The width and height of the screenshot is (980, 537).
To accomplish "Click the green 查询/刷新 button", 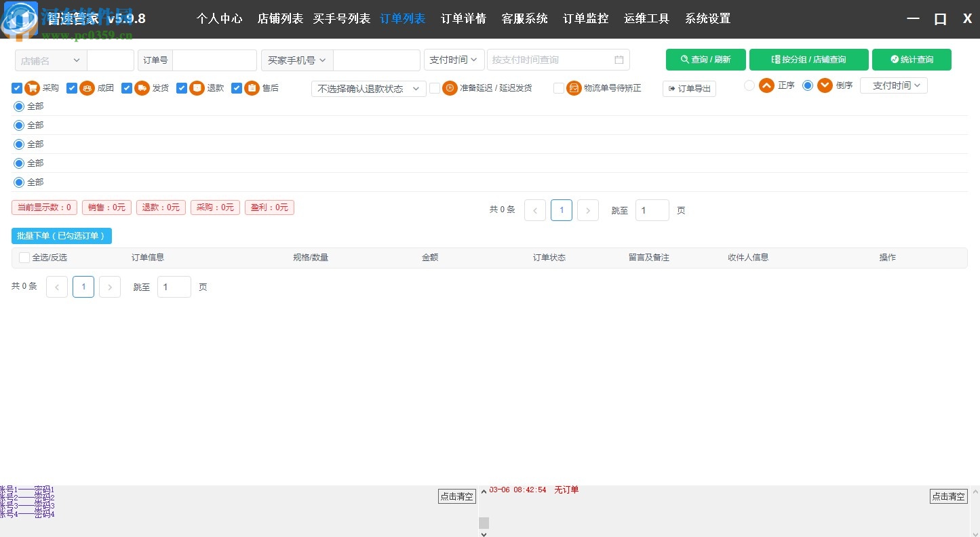I will pos(705,60).
